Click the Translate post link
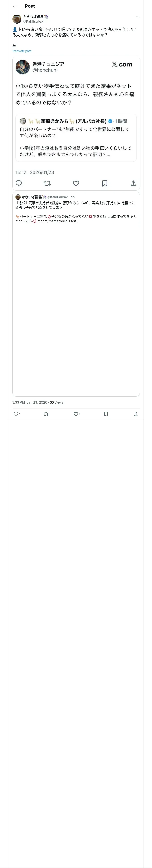This screenshot has width=152, height=868. [22, 51]
